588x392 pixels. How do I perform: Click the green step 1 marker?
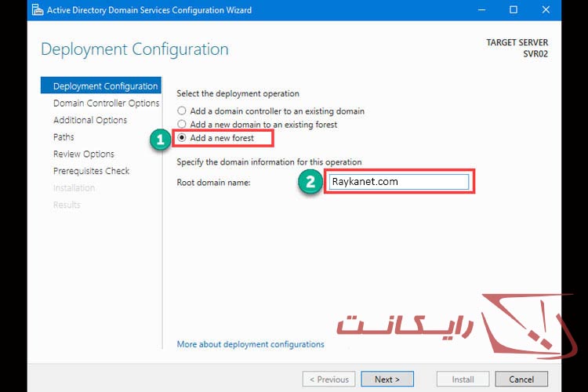161,140
